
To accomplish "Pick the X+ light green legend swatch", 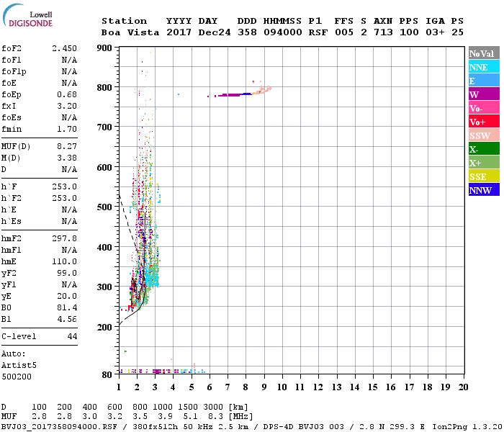I will pyautogui.click(x=482, y=163).
